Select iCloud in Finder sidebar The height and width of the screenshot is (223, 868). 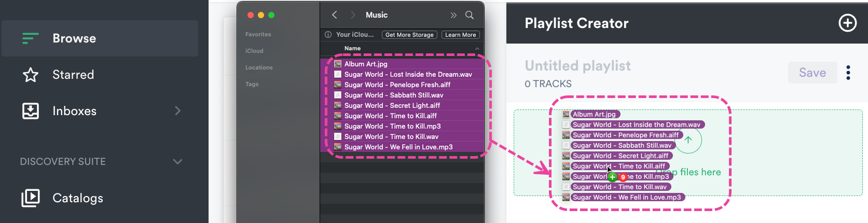click(254, 51)
